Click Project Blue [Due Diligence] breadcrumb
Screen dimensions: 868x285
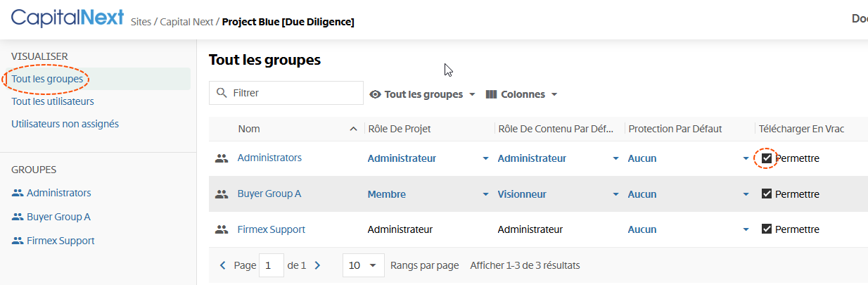(288, 22)
